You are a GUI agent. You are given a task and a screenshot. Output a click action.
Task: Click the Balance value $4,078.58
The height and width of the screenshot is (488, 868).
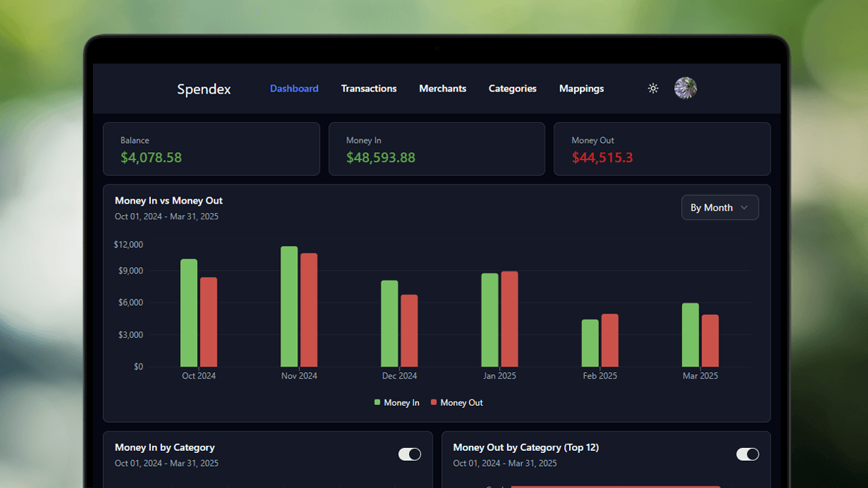[151, 157]
